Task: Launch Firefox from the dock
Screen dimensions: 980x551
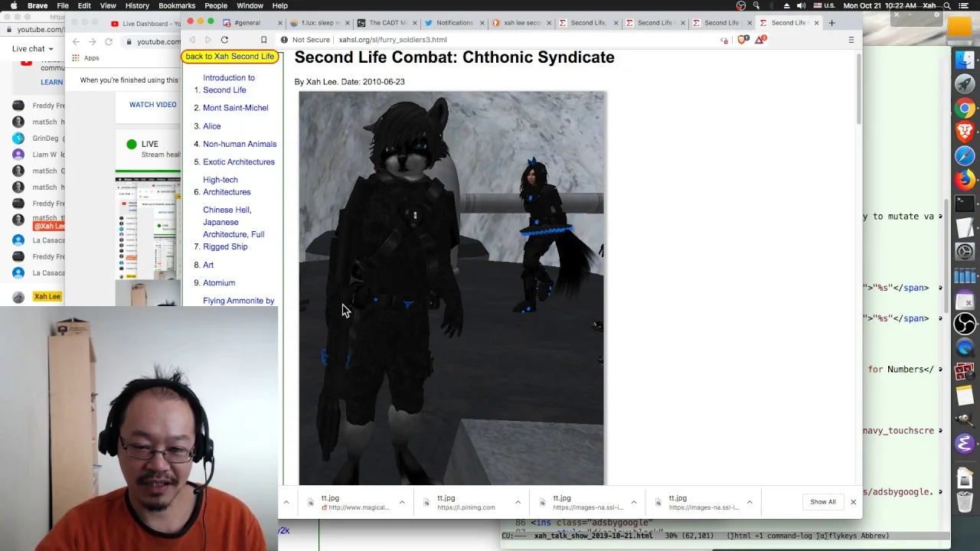Action: [x=964, y=180]
